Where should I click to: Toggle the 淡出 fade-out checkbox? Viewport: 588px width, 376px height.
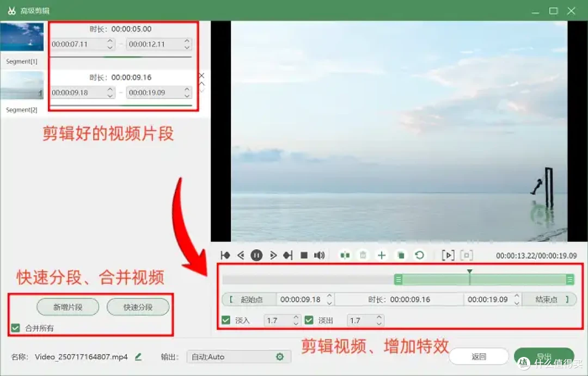pos(309,320)
